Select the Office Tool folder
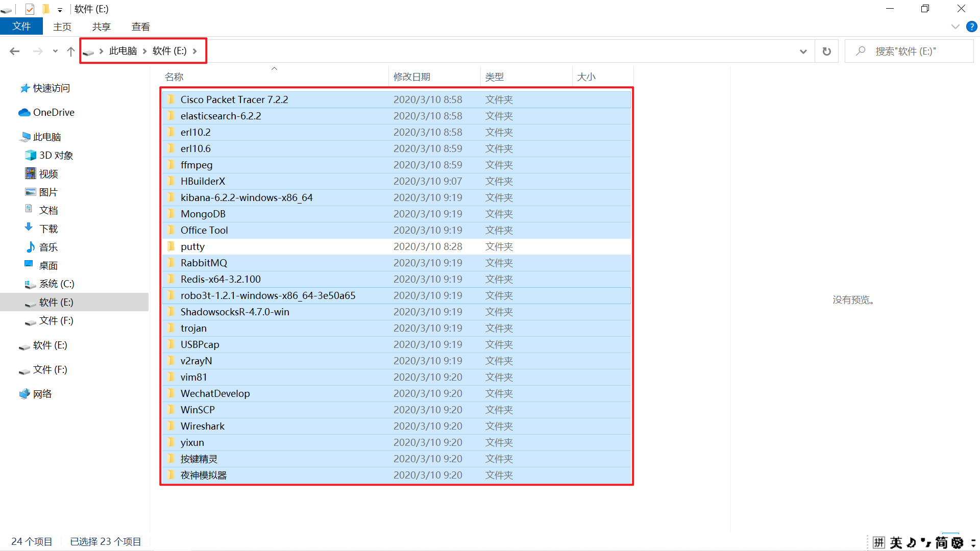This screenshot has height=551, width=980. [x=397, y=230]
